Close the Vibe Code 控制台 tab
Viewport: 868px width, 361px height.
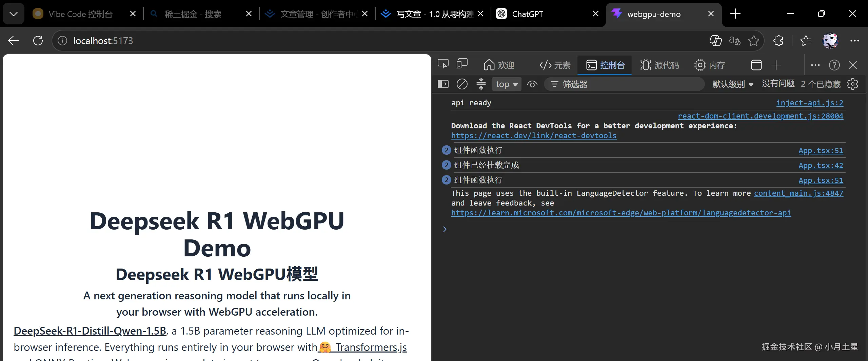coord(133,14)
